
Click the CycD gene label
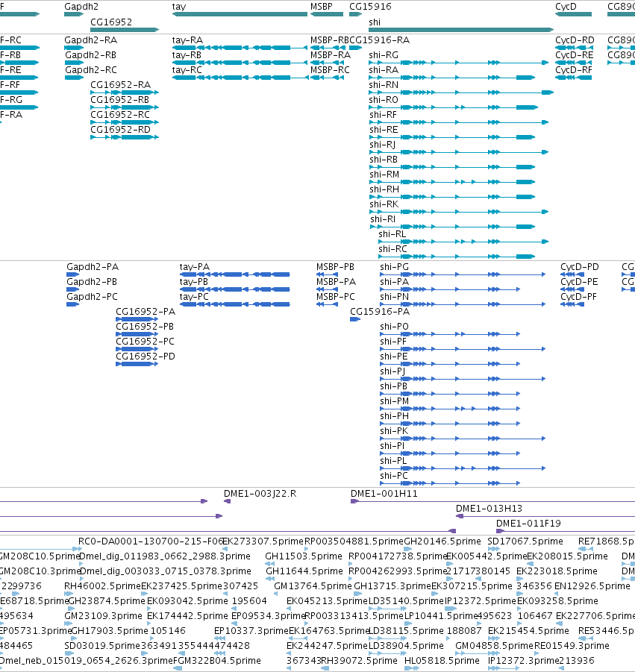566,7
